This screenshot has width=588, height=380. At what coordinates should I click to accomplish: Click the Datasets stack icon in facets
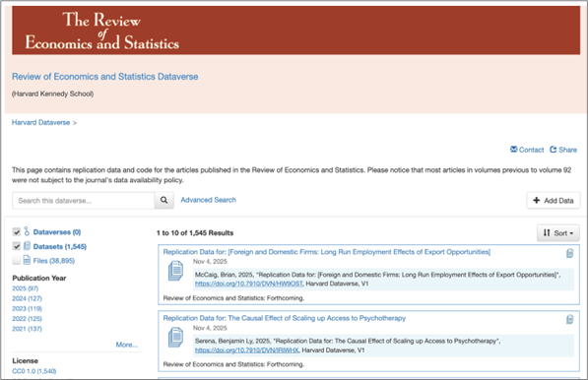[x=27, y=246]
